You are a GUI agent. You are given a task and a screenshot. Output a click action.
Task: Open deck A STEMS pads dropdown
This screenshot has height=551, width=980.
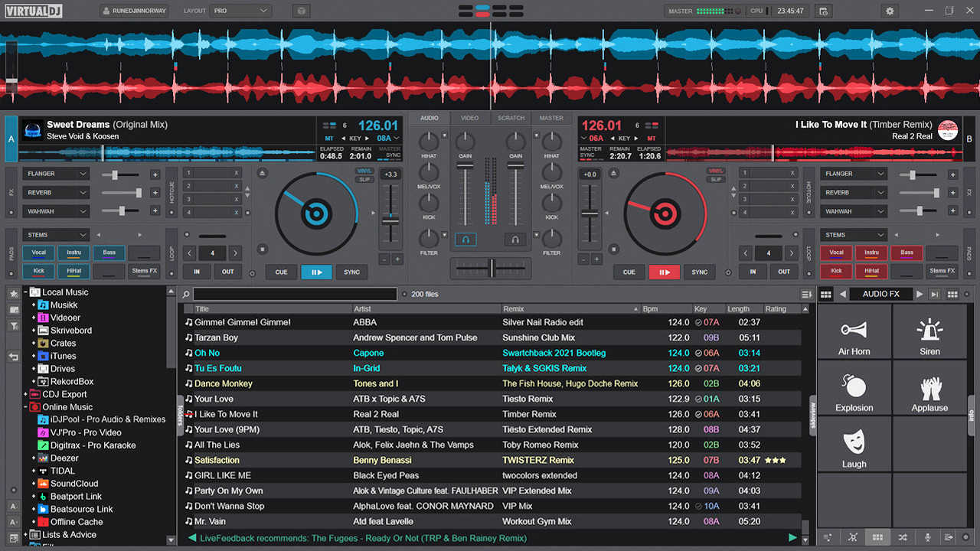pos(55,235)
